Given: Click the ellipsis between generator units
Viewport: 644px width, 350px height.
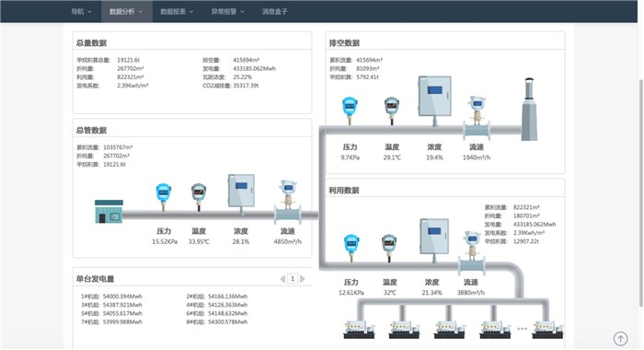Looking at the screenshot, I should pyautogui.click(x=522, y=328).
